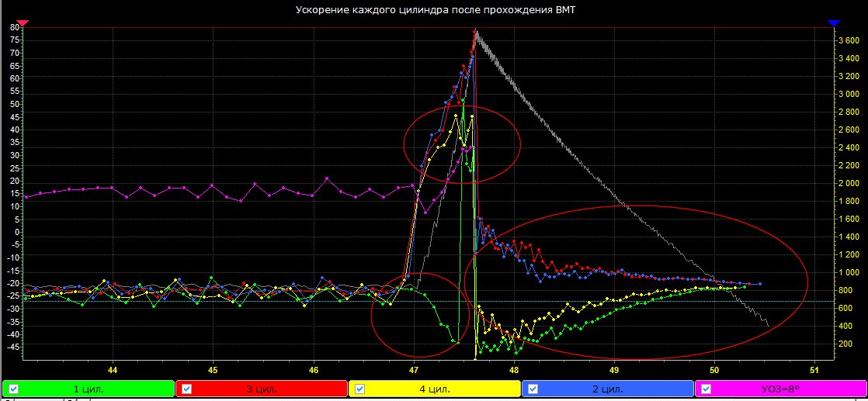Click the '51' tick on the time axis
868x401 pixels.
(x=814, y=369)
